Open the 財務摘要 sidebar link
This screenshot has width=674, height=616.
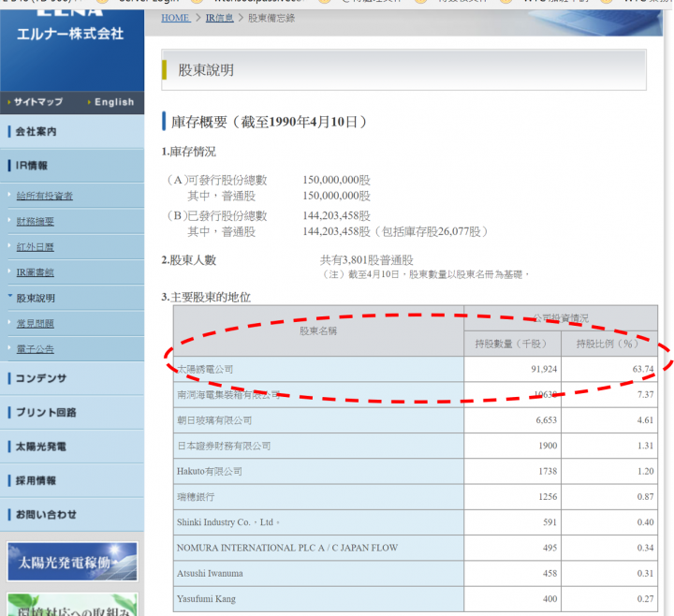pyautogui.click(x=36, y=221)
